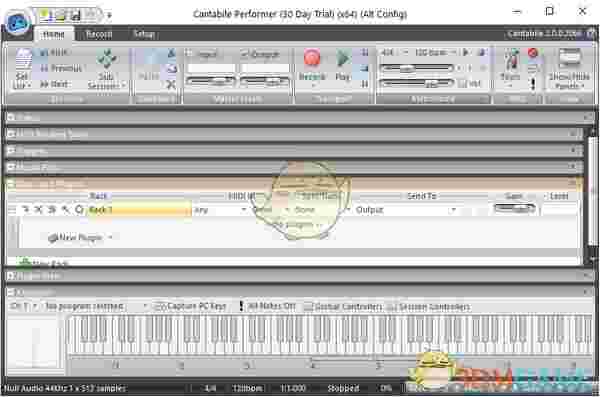Open the Sub Sessions menu

click(106, 69)
